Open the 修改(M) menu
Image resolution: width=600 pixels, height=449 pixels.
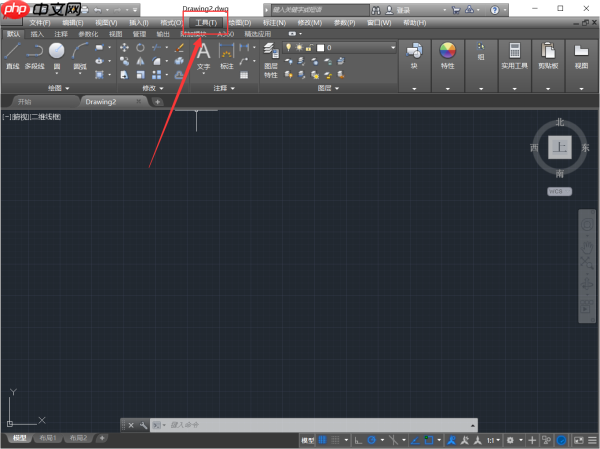(310, 23)
